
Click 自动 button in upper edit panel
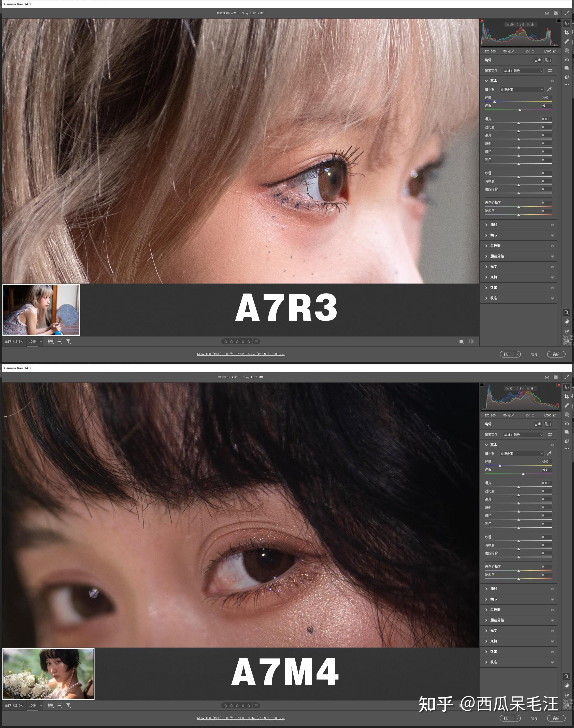click(537, 60)
